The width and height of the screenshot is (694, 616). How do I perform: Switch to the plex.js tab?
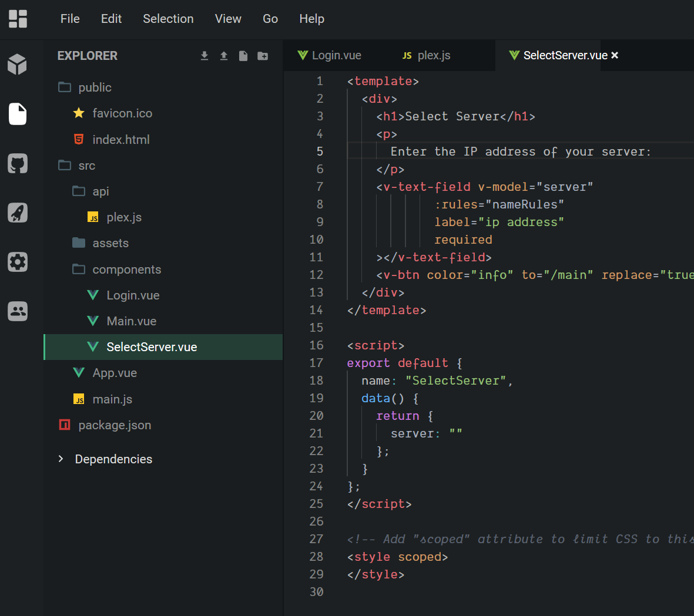[x=425, y=55]
